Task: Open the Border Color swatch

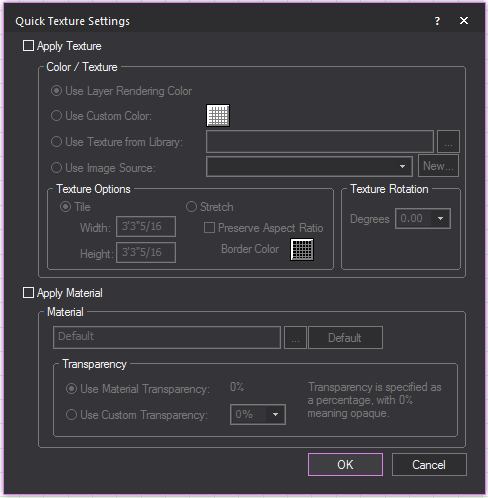Action: point(302,249)
